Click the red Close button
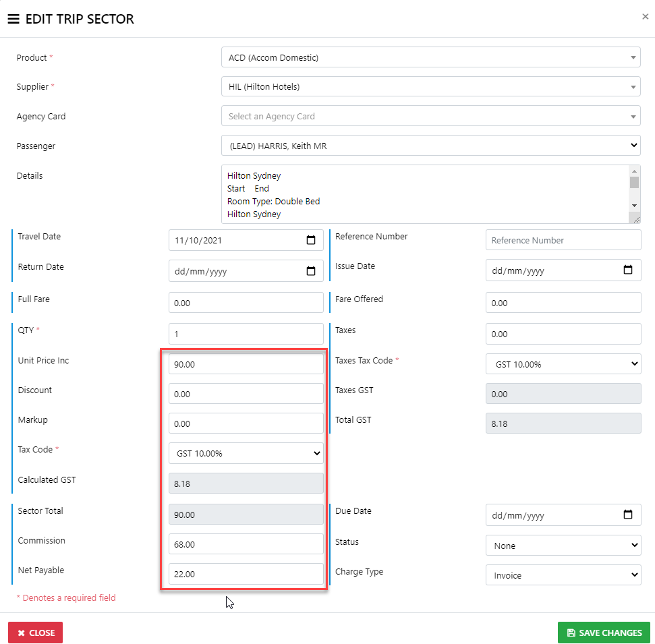The width and height of the screenshot is (655, 644). (x=36, y=633)
